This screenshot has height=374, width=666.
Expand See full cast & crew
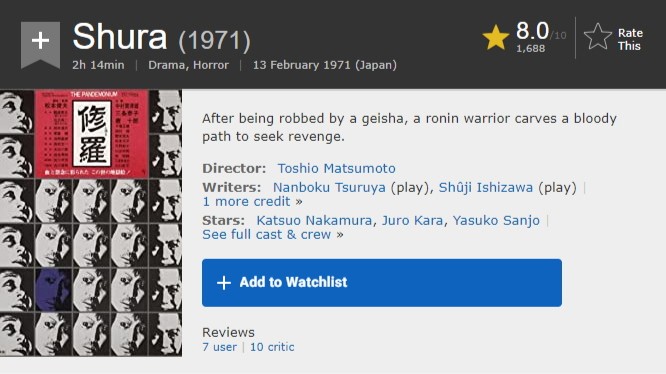[x=273, y=235]
